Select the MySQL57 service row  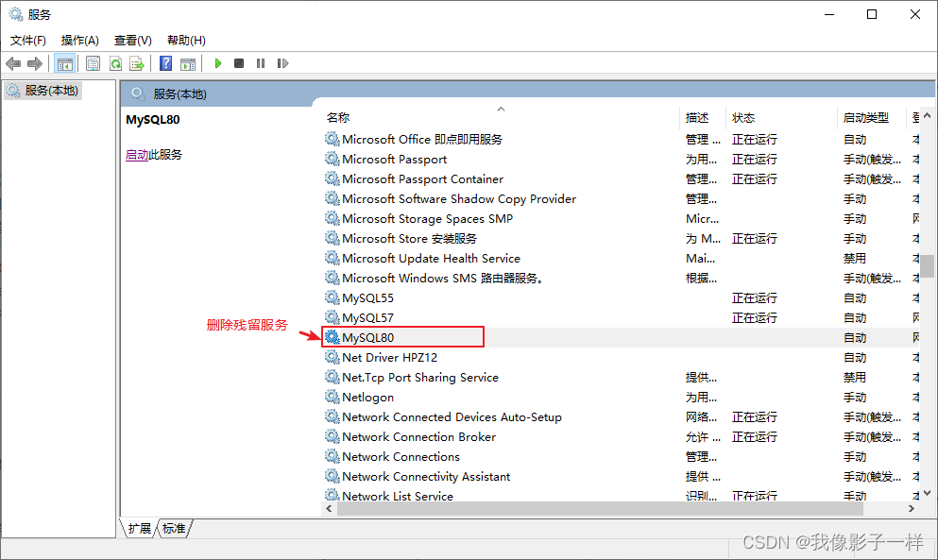[x=621, y=317]
